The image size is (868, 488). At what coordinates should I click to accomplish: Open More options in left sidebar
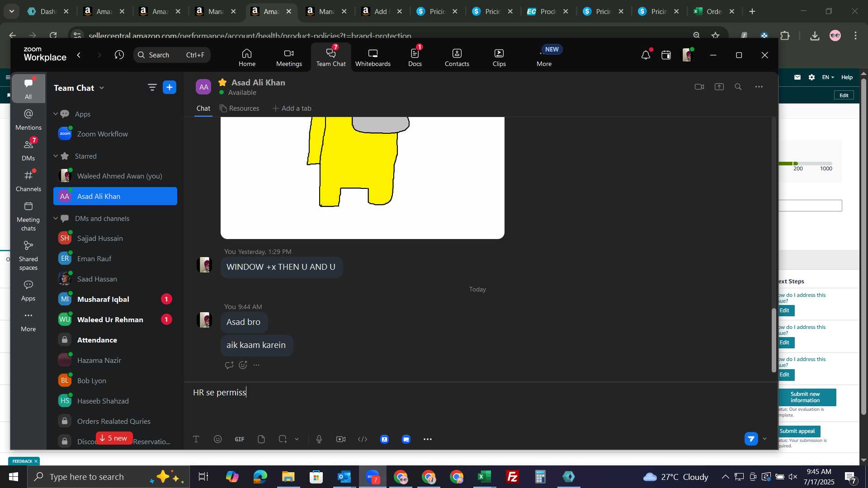pos(28,321)
